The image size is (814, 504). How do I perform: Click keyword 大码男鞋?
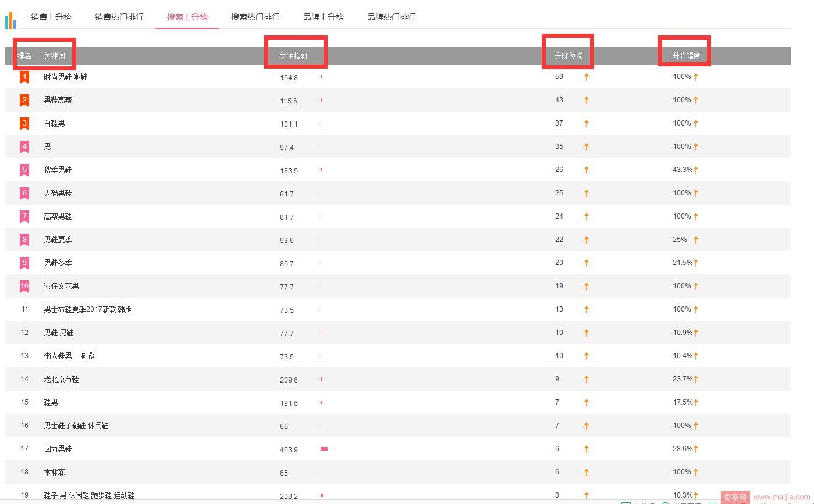click(x=58, y=193)
